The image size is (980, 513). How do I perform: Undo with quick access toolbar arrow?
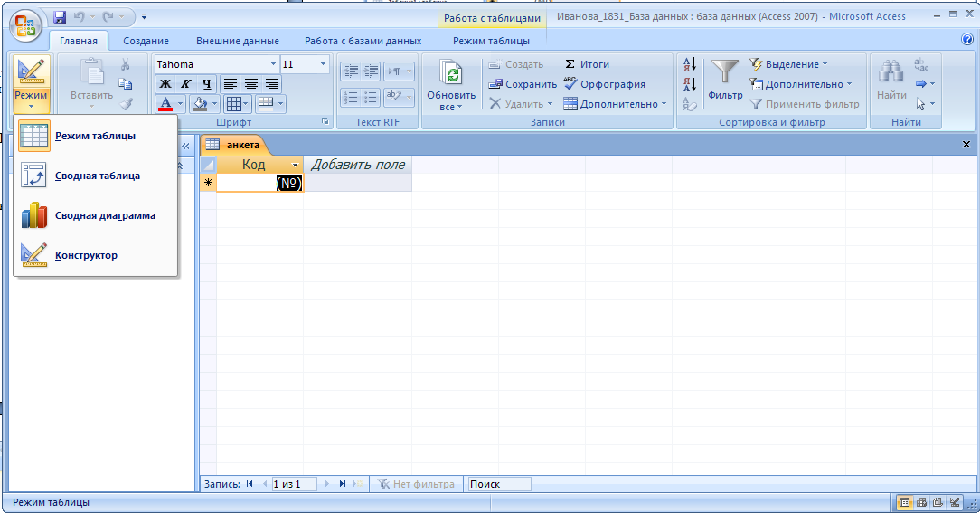[x=80, y=17]
